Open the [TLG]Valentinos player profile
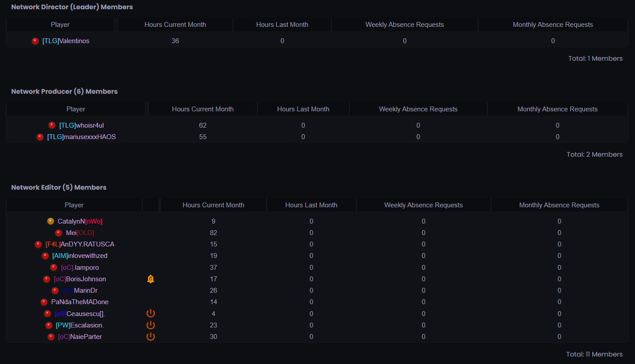The image size is (635, 364). 66,41
